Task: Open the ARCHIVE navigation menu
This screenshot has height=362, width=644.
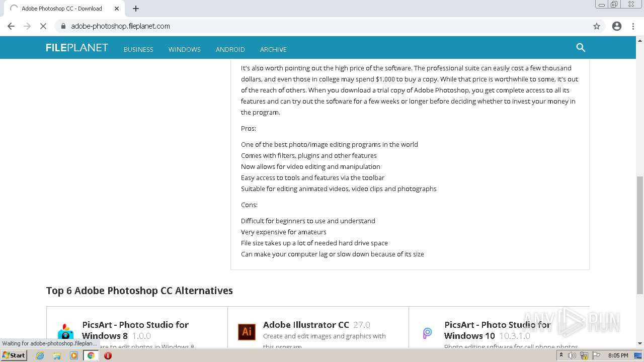Action: point(273,49)
